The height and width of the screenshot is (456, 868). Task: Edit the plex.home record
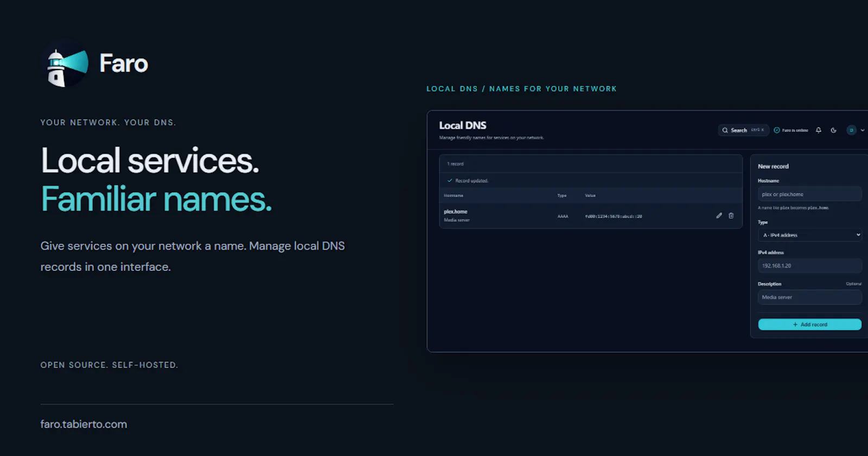pos(719,216)
